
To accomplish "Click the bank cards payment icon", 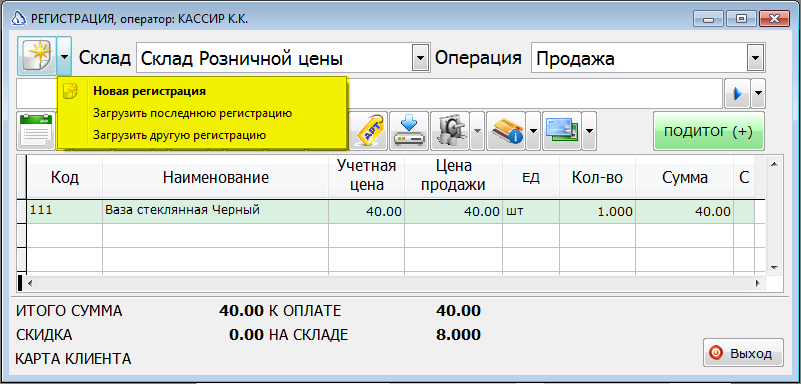I will pyautogui.click(x=562, y=131).
